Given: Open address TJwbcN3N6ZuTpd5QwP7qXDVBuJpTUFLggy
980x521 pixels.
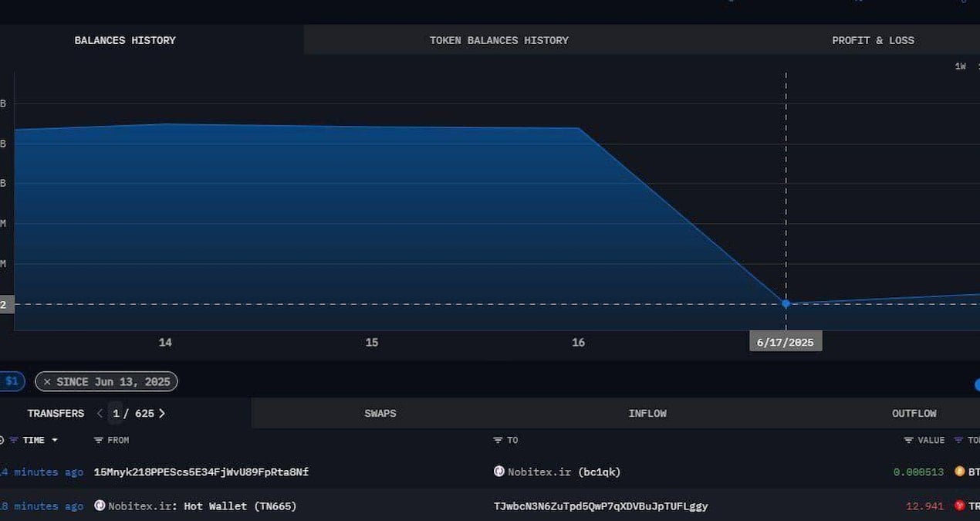Looking at the screenshot, I should pos(600,506).
